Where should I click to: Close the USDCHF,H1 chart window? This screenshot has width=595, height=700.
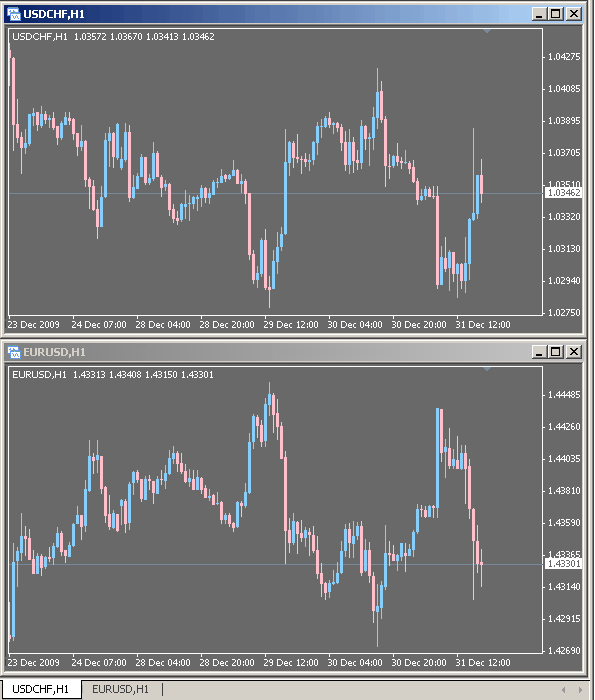[x=574, y=14]
